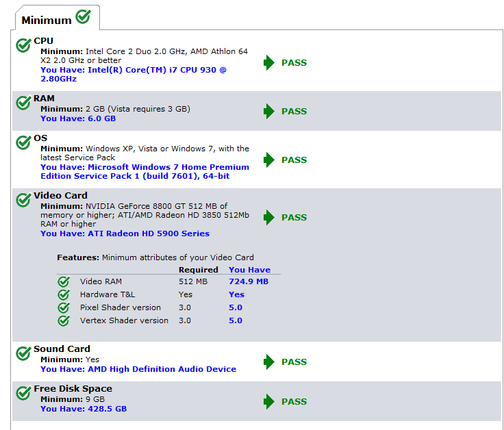Screen dimensions: 504x430
Task: Click the green arrow in the Free Disk Space row
Action: (269, 401)
